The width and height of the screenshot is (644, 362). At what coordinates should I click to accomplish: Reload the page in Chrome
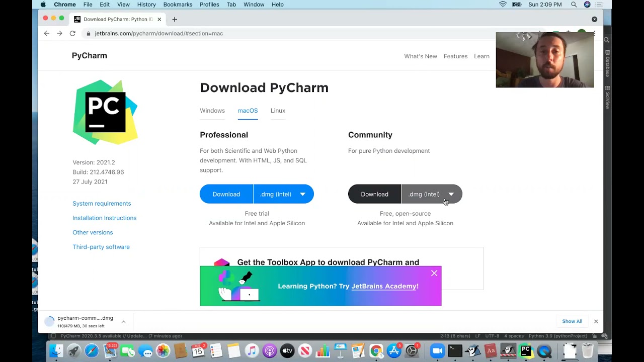72,33
